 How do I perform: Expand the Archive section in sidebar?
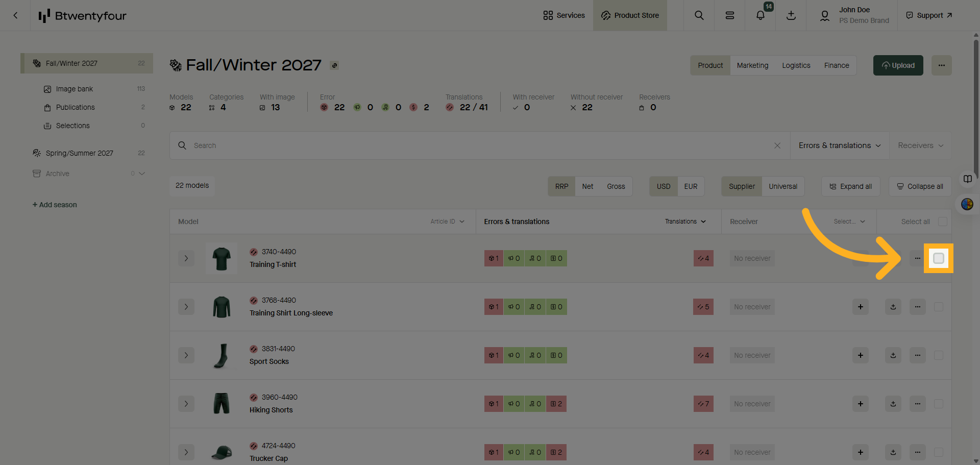point(142,174)
